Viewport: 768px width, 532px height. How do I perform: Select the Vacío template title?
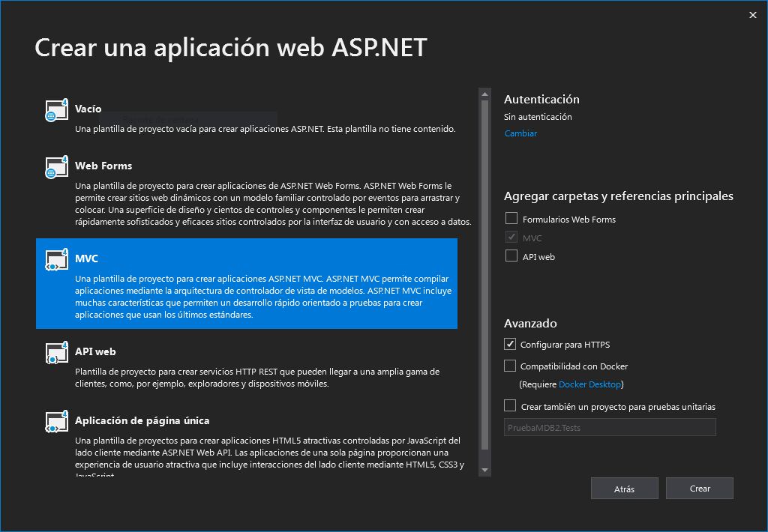click(88, 109)
